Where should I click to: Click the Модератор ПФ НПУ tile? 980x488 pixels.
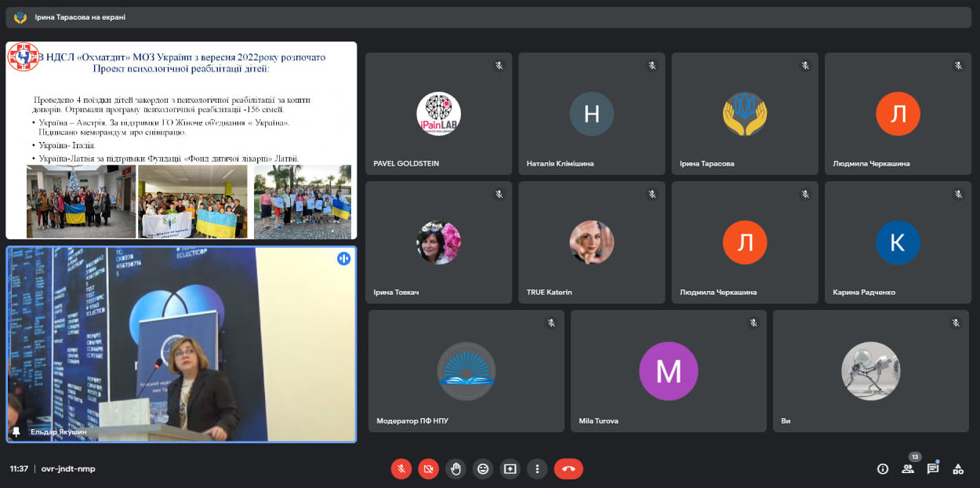(466, 371)
